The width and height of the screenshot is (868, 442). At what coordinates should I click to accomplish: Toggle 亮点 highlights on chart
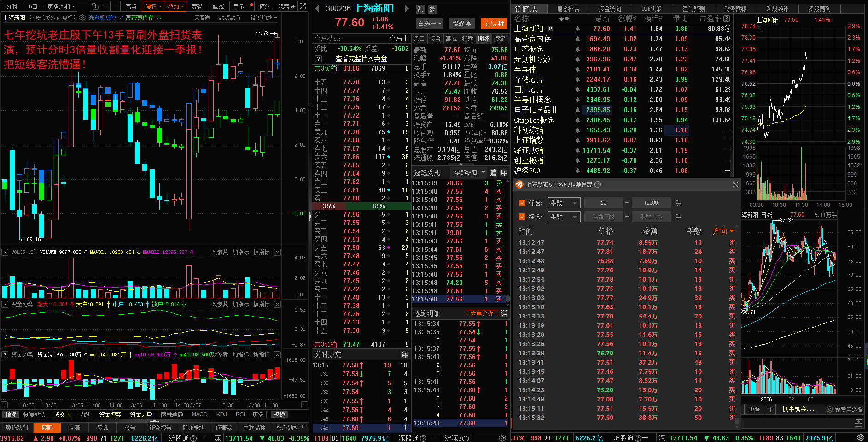point(131,6)
